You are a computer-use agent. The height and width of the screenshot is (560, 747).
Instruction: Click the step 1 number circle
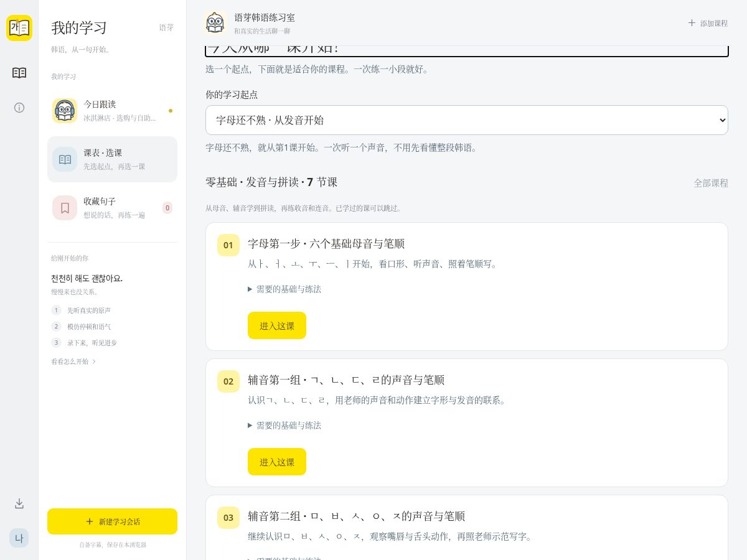click(x=56, y=310)
